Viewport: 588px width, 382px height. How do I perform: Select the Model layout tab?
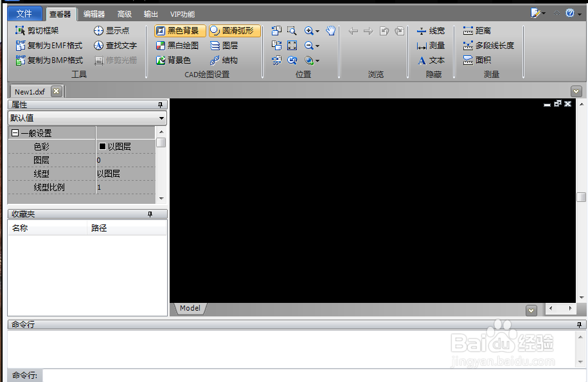pyautogui.click(x=190, y=308)
